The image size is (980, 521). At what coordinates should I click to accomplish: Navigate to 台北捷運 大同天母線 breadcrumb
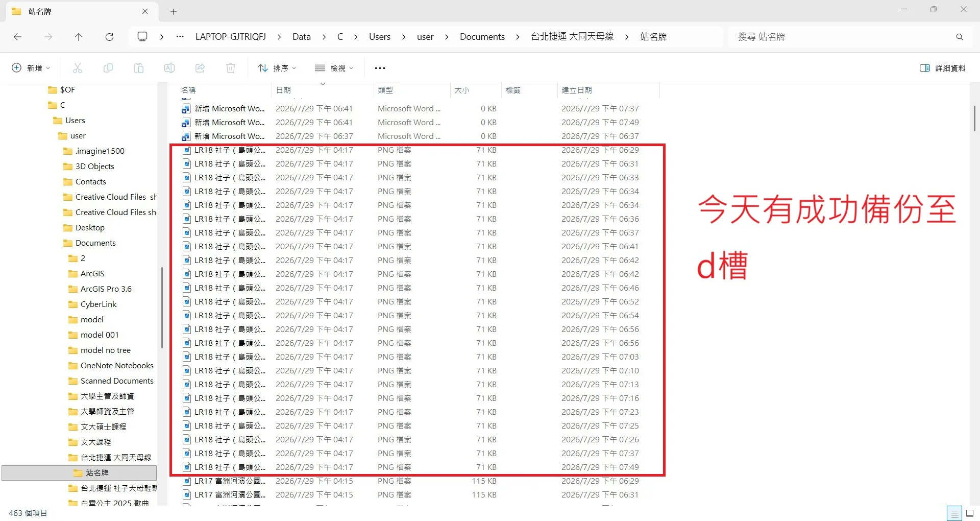[x=572, y=37]
